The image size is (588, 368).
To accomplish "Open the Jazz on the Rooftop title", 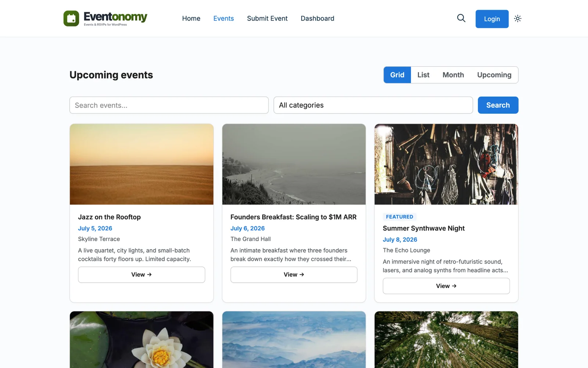I will pos(109,217).
